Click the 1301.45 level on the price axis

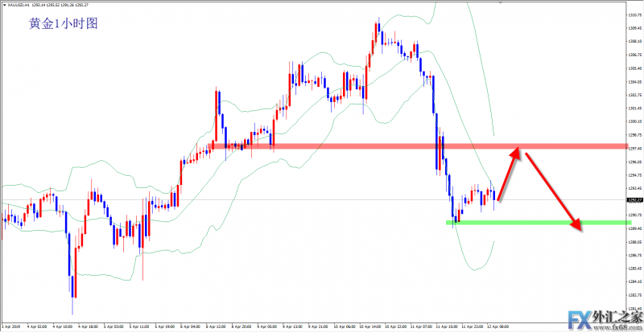(634, 108)
